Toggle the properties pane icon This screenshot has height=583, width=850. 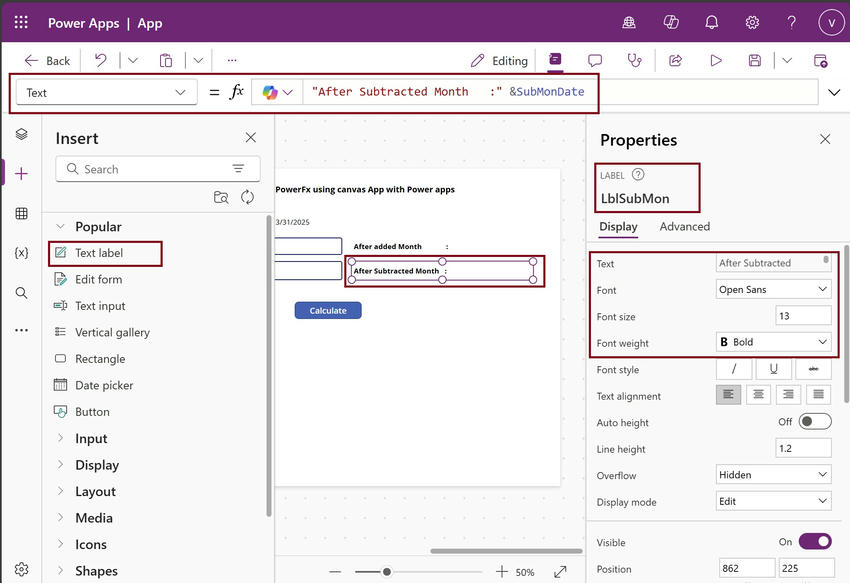coord(555,60)
